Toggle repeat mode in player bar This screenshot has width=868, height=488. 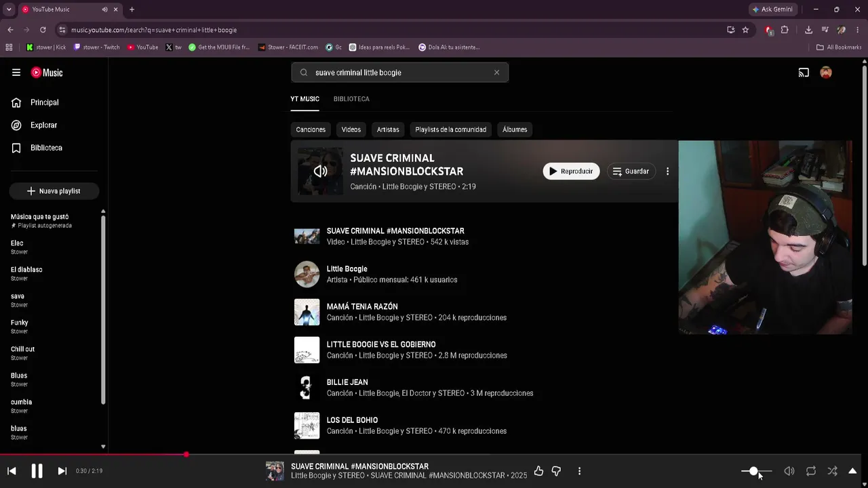point(811,471)
